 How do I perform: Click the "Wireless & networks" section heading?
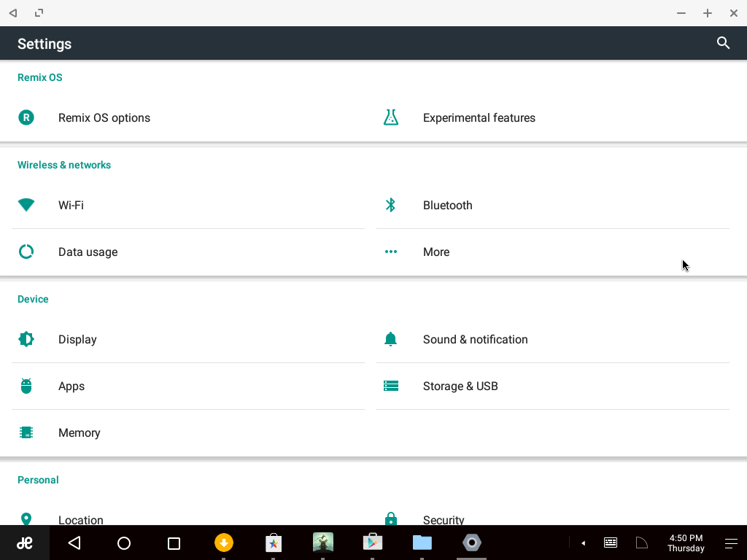[x=64, y=165]
